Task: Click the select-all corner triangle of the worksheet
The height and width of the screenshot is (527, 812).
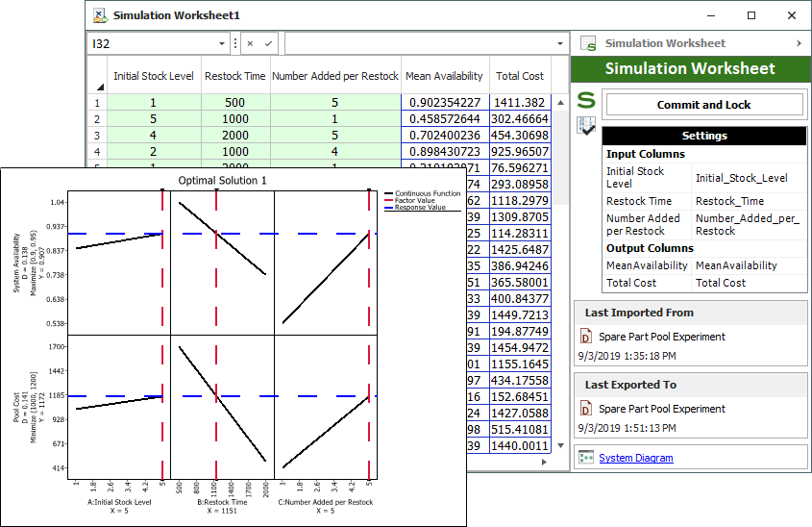Action: (99, 87)
